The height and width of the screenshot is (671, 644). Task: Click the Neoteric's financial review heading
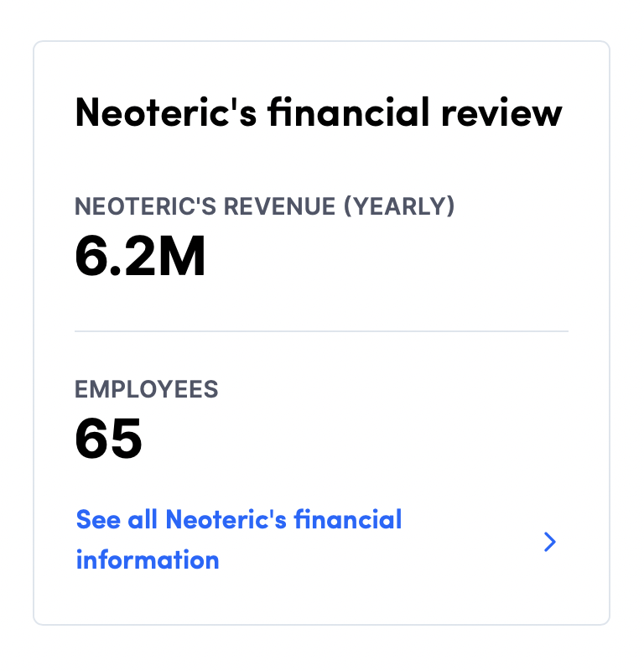coord(319,112)
